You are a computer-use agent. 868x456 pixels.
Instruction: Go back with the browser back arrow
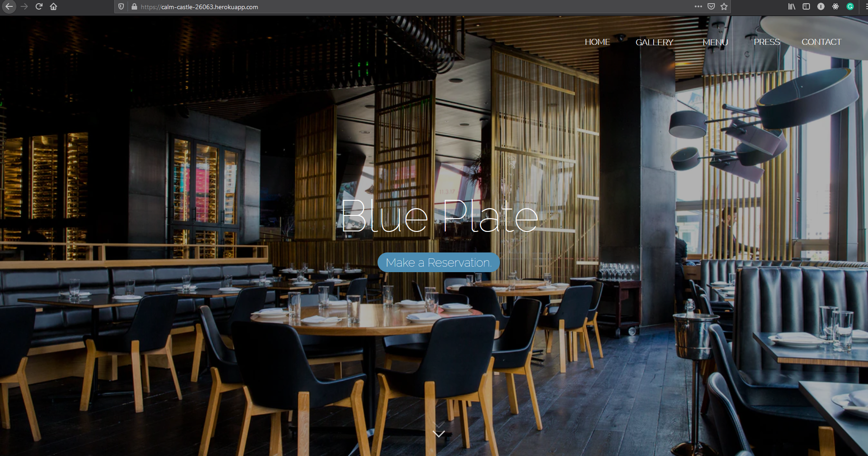click(9, 6)
